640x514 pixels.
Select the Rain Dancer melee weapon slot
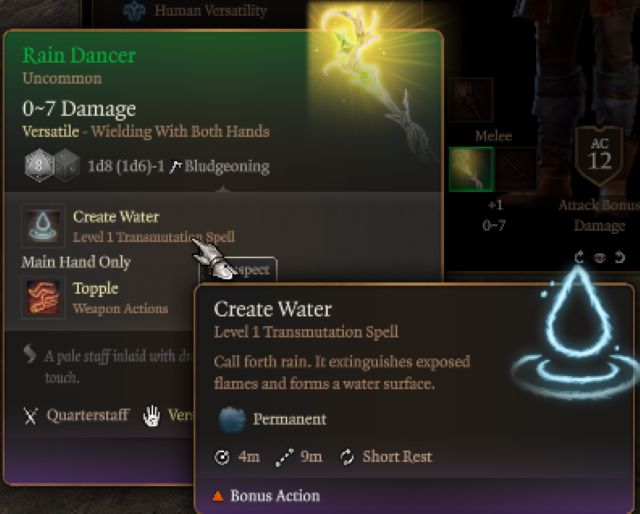[471, 169]
